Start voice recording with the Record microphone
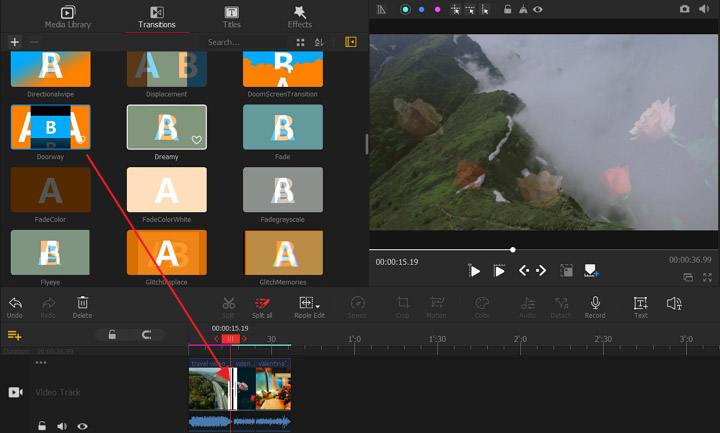Screen dimensions: 720x433 595,303
